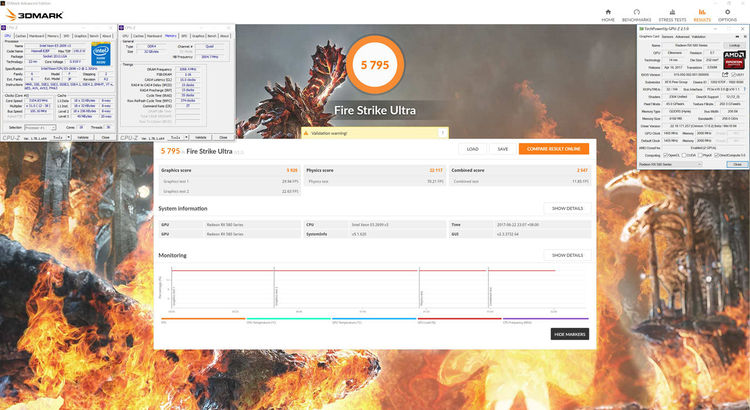Click COMPARE RESULT ONLINE button
The width and height of the screenshot is (750, 410).
(554, 149)
